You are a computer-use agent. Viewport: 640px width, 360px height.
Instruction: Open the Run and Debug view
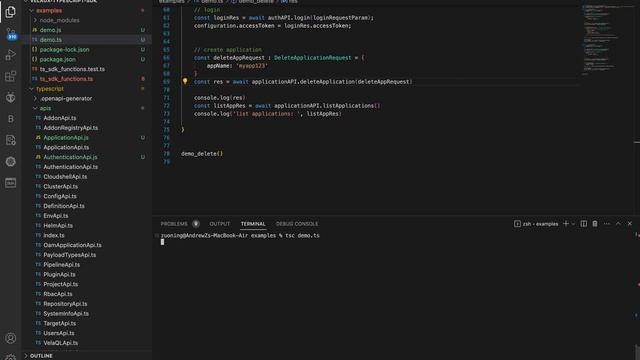[11, 55]
